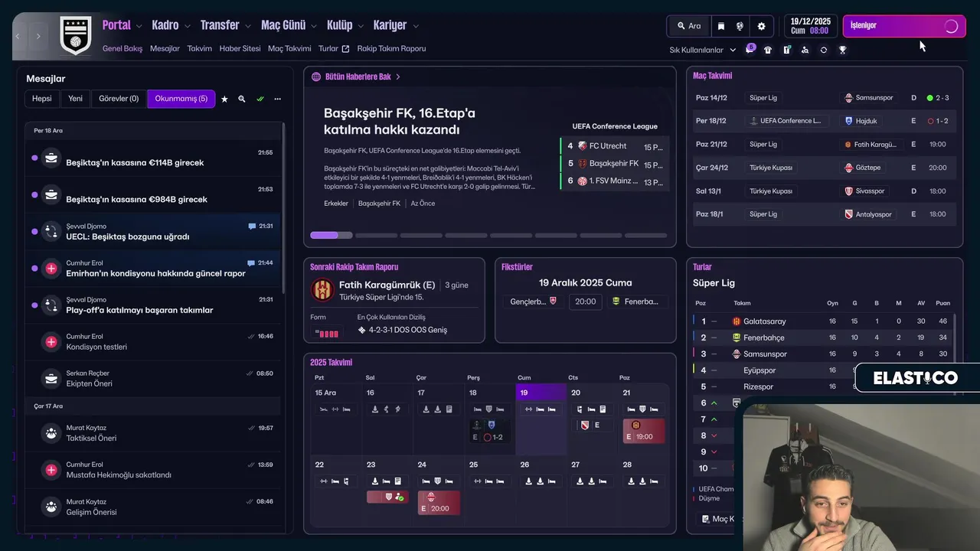Screen dimensions: 980x551
Task: Select the second news carousel indicator
Action: click(x=376, y=235)
